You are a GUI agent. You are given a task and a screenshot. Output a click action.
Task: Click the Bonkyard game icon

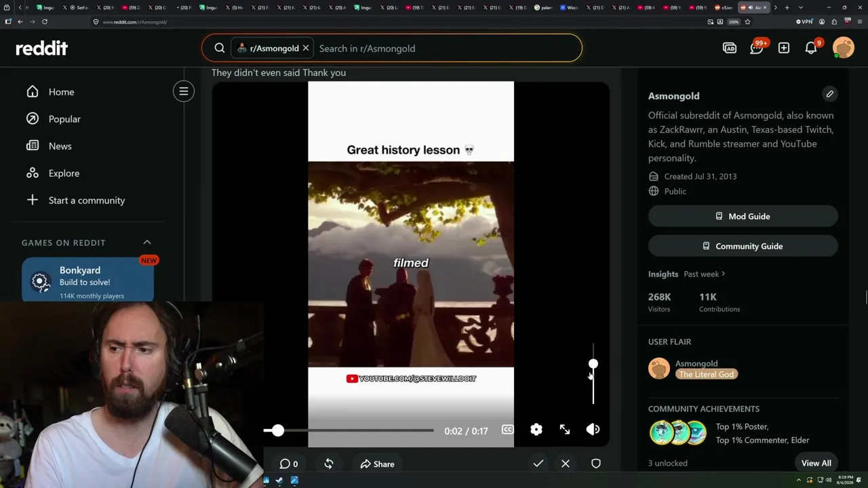(40, 281)
